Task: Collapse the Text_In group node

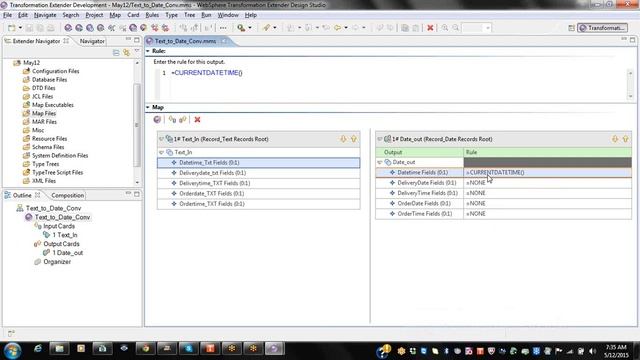Action: (x=162, y=152)
